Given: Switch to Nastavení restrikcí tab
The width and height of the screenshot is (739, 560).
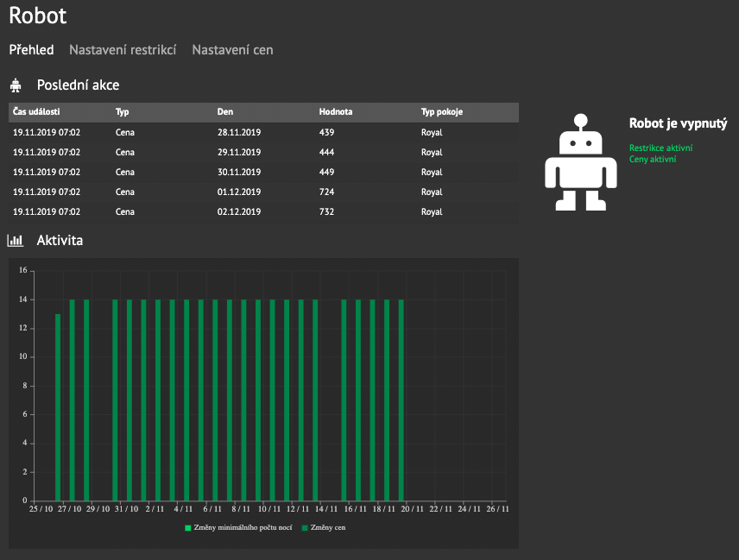Looking at the screenshot, I should 123,50.
